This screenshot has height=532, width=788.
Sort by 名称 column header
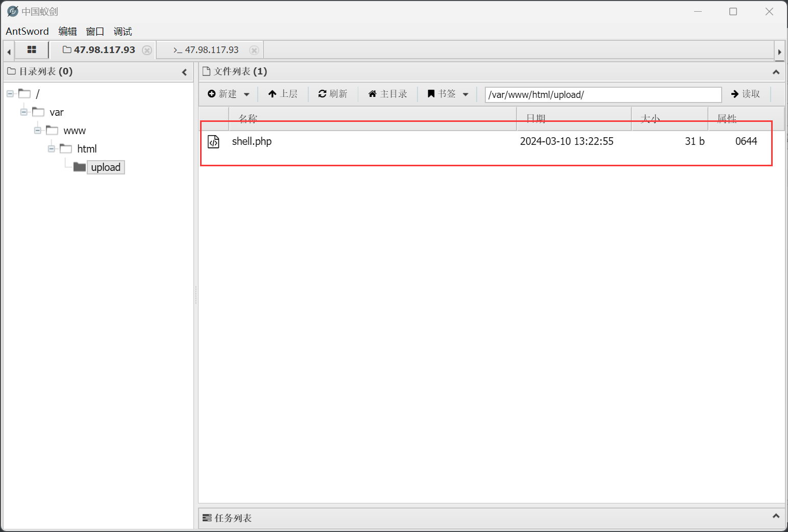373,119
